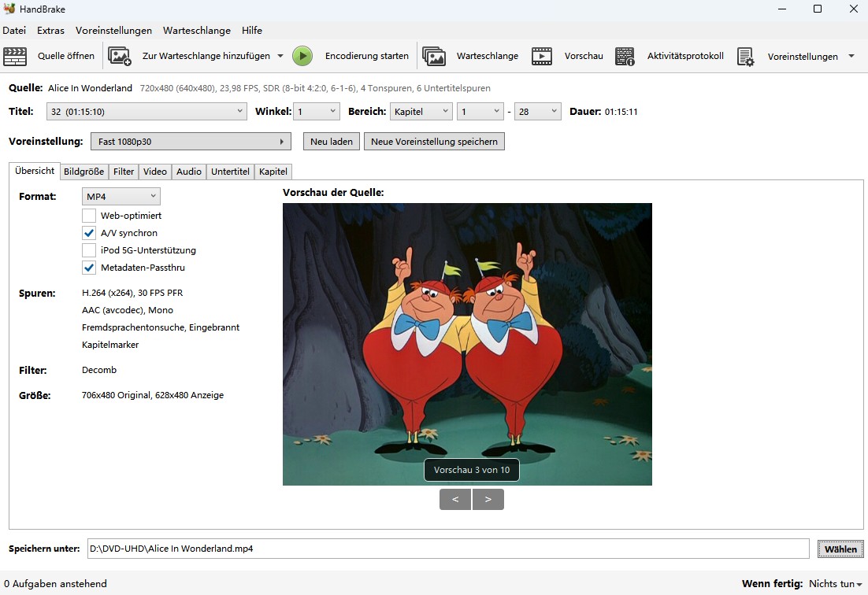The width and height of the screenshot is (868, 595).
Task: Open the start chapter dropdown showing 1
Action: 480,112
